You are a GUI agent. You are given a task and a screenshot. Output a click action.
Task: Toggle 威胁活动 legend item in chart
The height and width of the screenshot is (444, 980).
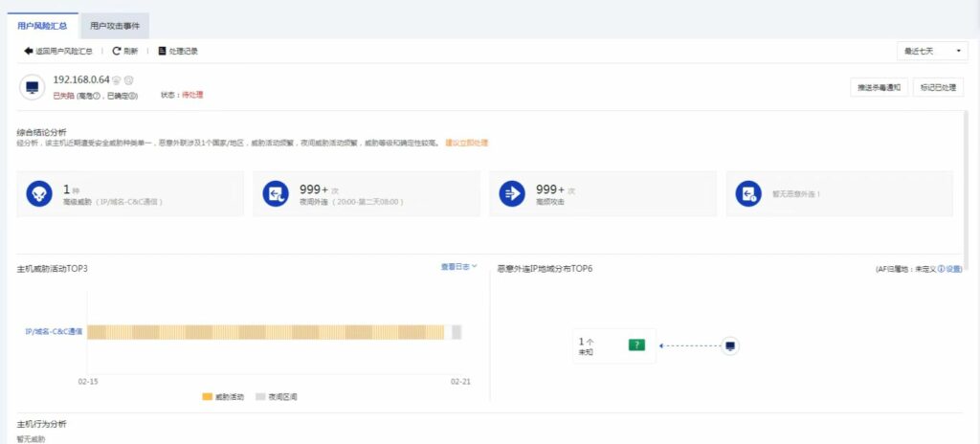(x=223, y=396)
